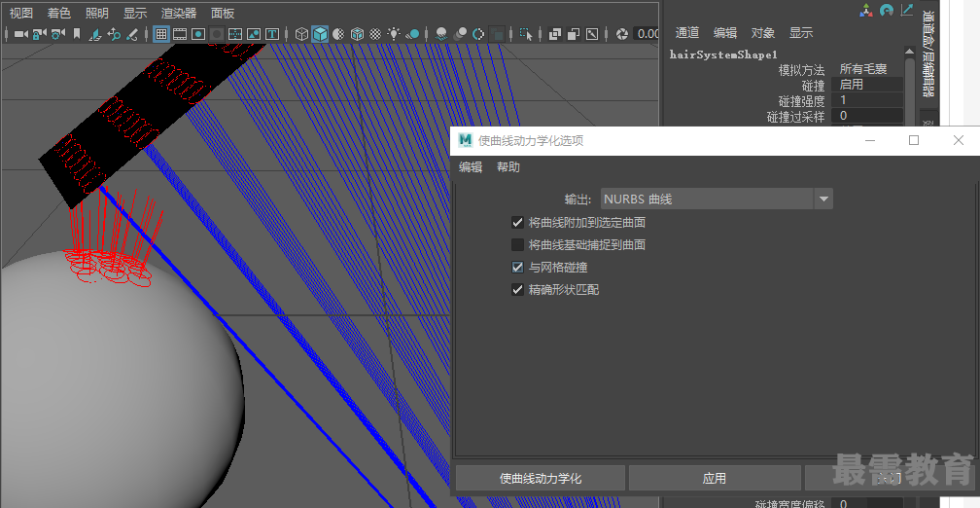Viewport: 980px width, 508px height.
Task: Enable 将曲线基础捕捉到曲面 checkbox
Action: pyautogui.click(x=517, y=244)
